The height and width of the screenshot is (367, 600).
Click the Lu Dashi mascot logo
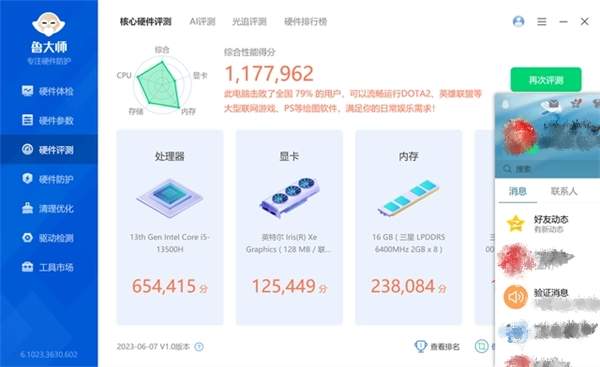(49, 24)
